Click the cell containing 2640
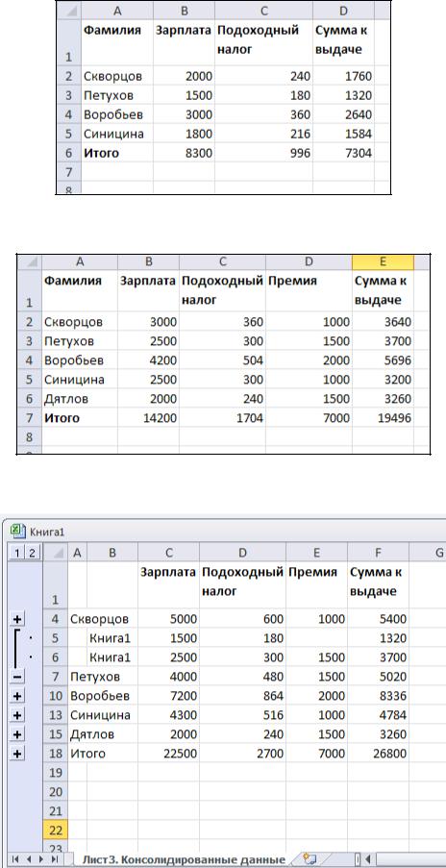This screenshot has height=868, width=446. (x=343, y=114)
